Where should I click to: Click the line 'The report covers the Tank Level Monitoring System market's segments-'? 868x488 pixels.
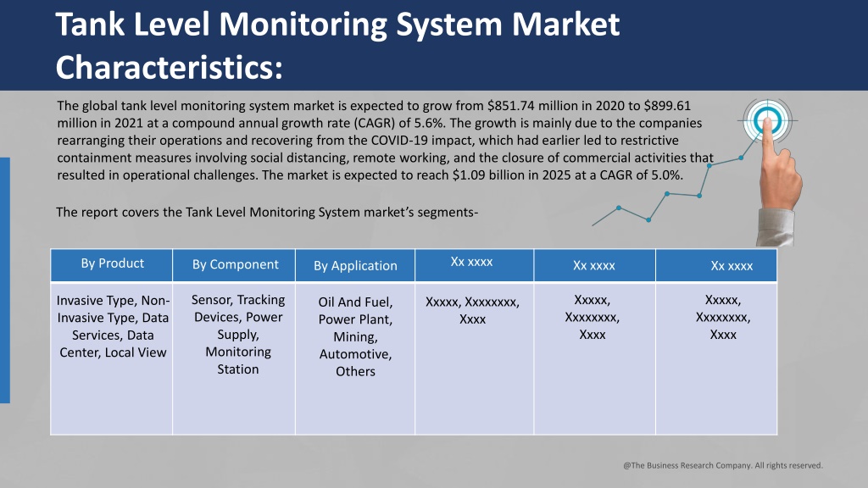[267, 213]
